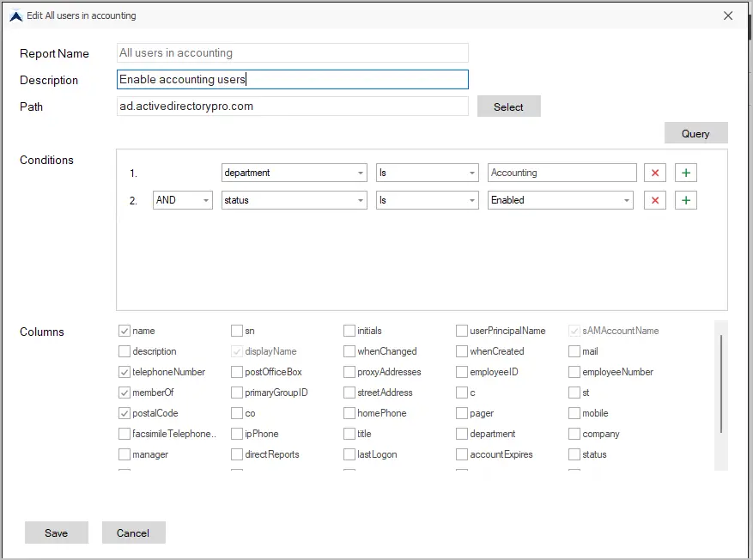Enable the manager column
Screen dimensions: 753x560
tap(124, 454)
